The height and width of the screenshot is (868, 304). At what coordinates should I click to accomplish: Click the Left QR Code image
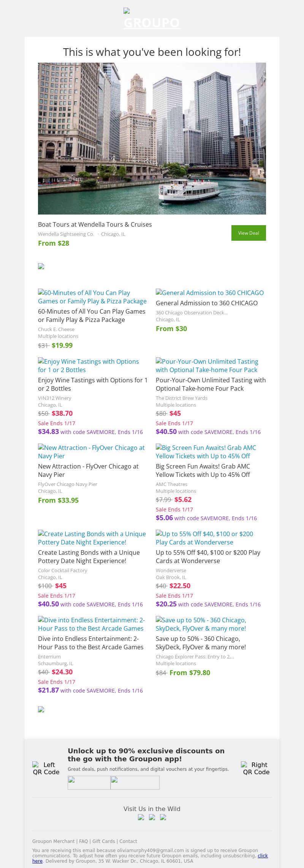[46, 768]
